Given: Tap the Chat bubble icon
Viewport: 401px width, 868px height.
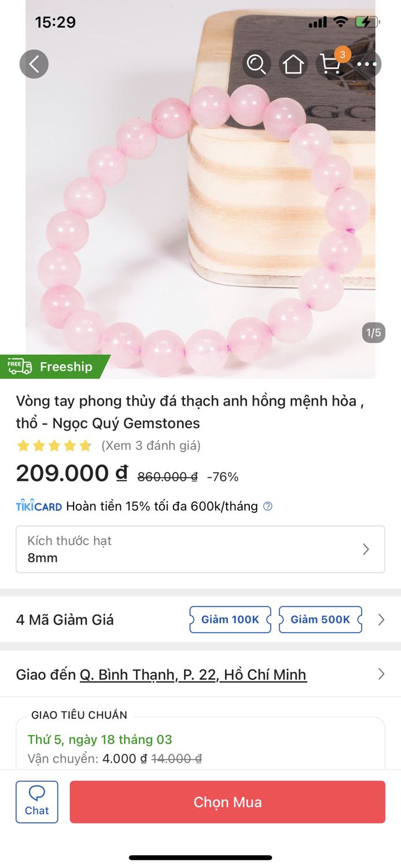Looking at the screenshot, I should pyautogui.click(x=37, y=801).
